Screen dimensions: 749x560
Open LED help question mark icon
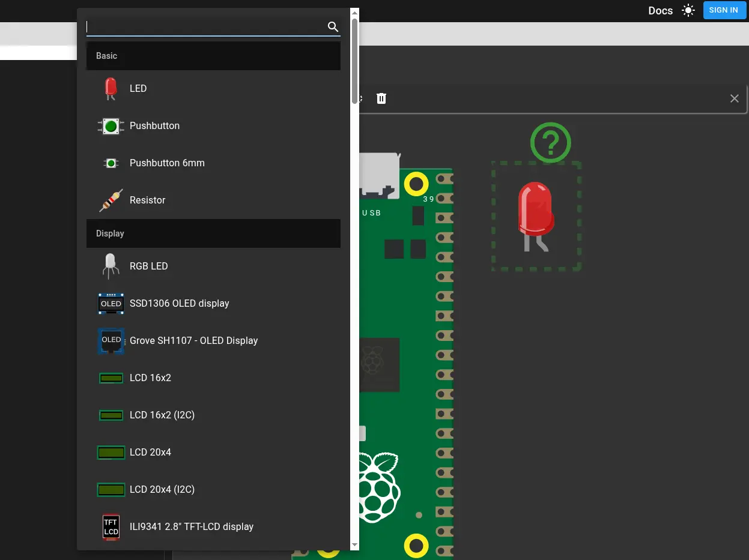coord(551,143)
